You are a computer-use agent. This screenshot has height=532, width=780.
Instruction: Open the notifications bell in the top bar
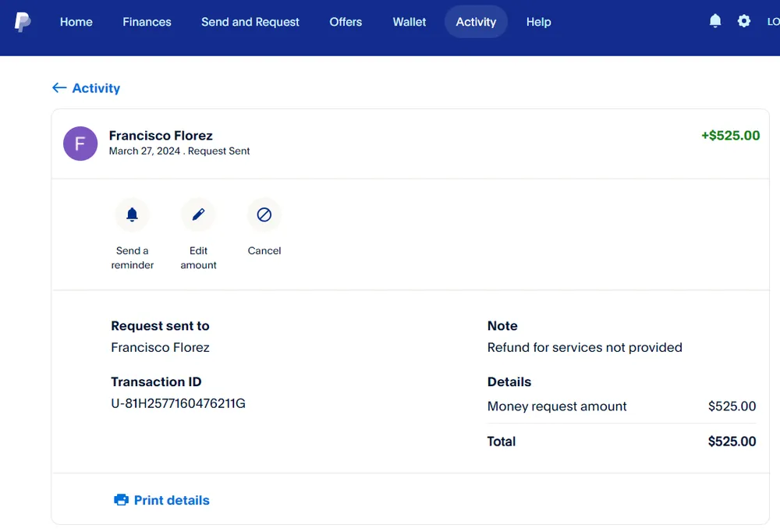coord(714,21)
